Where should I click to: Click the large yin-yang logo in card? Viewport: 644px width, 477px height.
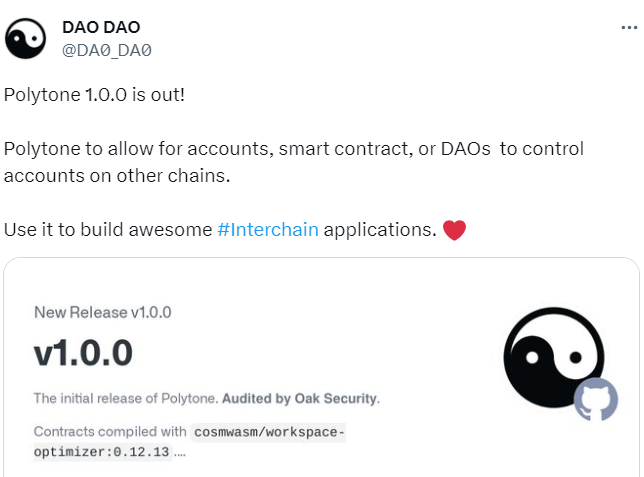coord(554,357)
